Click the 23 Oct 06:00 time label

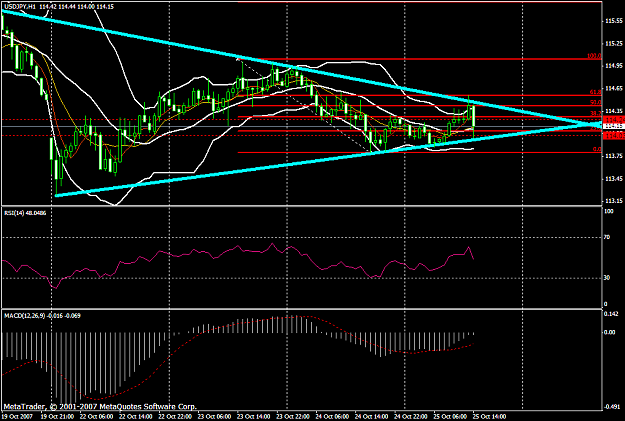pos(213,417)
